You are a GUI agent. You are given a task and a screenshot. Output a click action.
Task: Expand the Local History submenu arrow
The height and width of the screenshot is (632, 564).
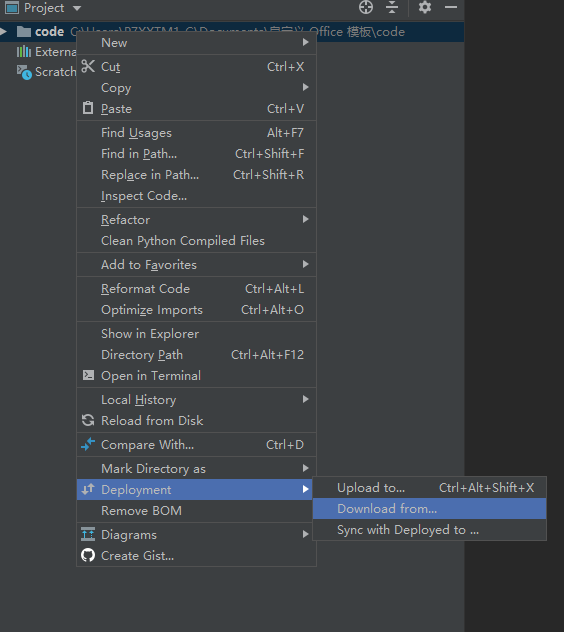(x=306, y=399)
